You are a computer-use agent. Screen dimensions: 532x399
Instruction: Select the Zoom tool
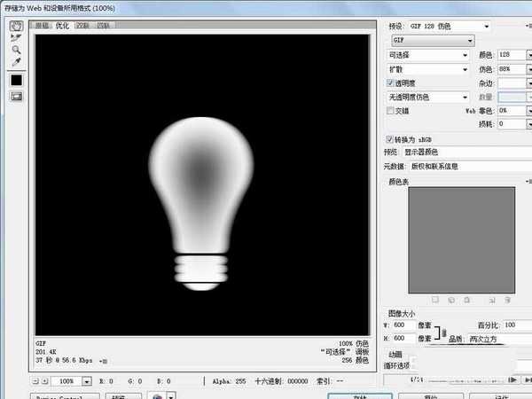tap(16, 51)
